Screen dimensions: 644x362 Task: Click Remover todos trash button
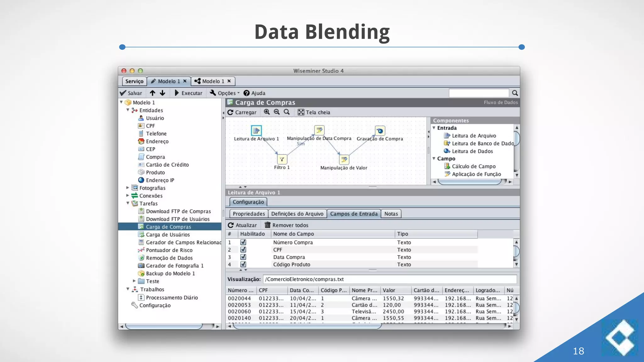(286, 225)
